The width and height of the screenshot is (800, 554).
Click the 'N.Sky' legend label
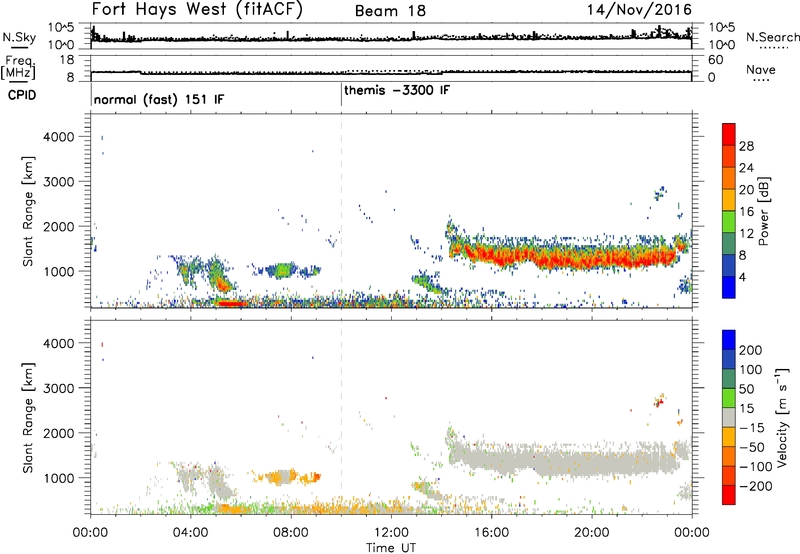[x=19, y=37]
